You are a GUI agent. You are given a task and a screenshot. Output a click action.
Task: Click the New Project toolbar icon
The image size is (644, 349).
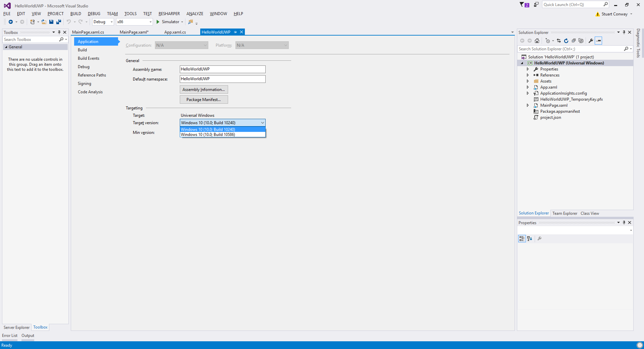click(x=33, y=22)
